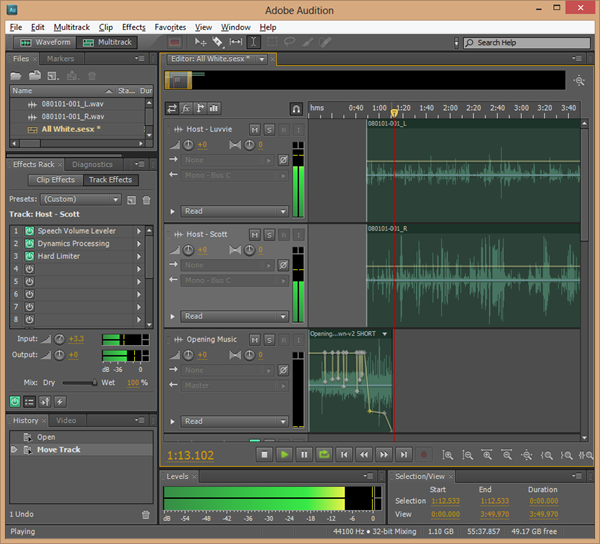Mute the Host - Luvvie track
The image size is (600, 544).
(x=255, y=130)
